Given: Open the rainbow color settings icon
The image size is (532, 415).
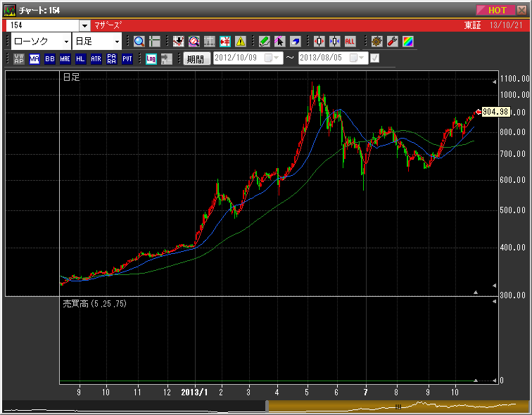Looking at the screenshot, I should (408, 41).
